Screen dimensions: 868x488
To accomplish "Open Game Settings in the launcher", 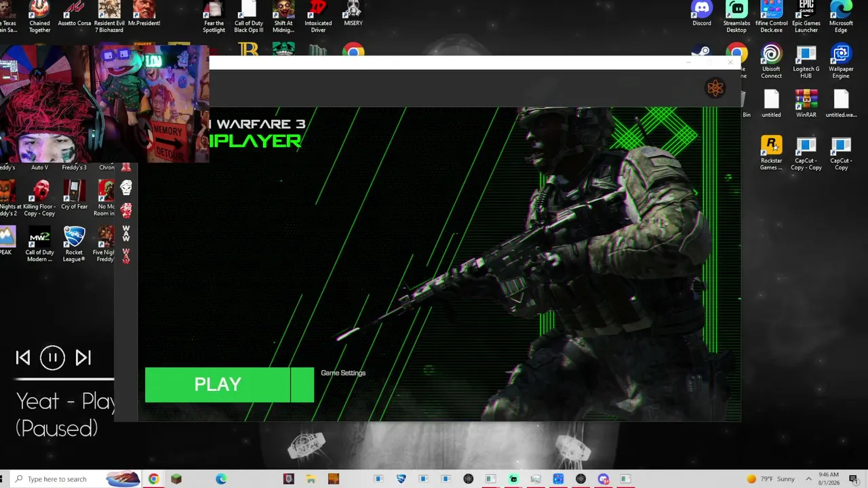I will pos(343,373).
